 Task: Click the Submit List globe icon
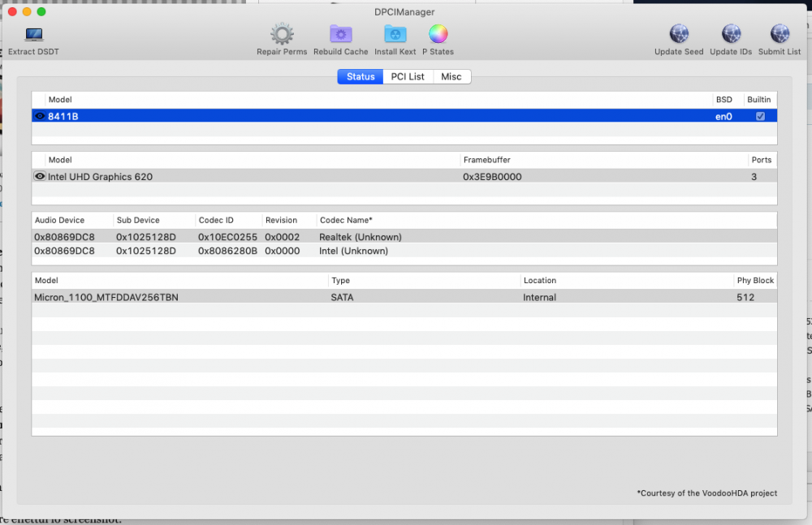(x=780, y=34)
